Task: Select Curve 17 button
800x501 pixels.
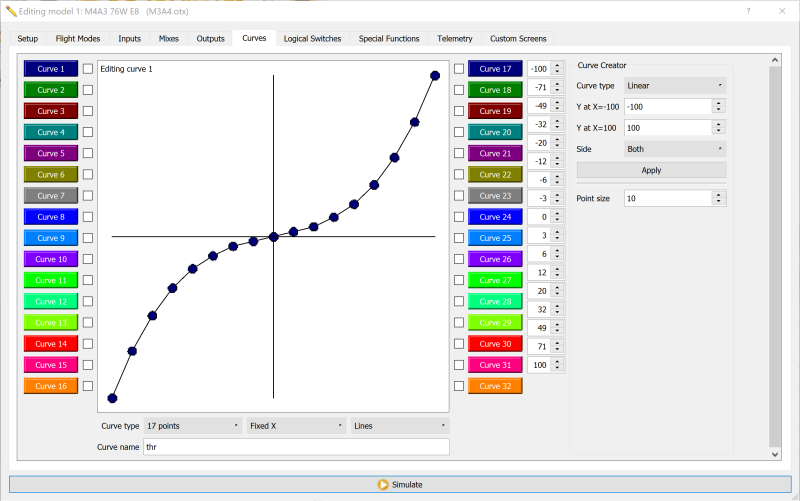Action: 495,68
